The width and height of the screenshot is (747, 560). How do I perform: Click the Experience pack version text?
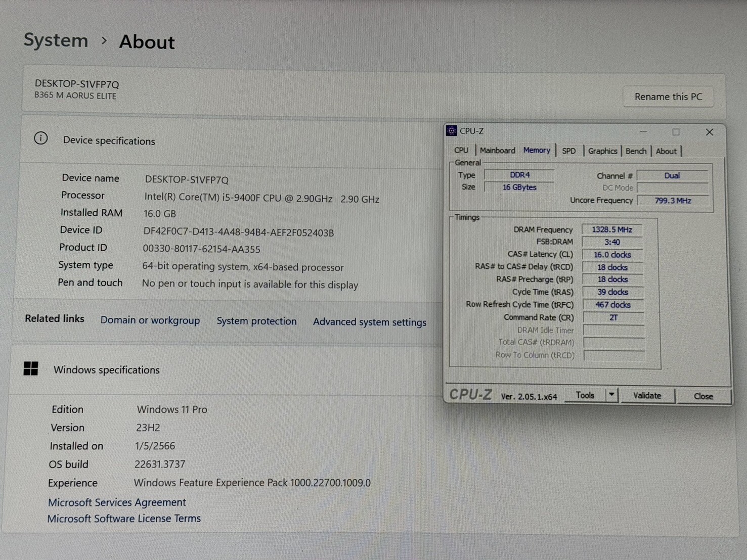[x=252, y=483]
